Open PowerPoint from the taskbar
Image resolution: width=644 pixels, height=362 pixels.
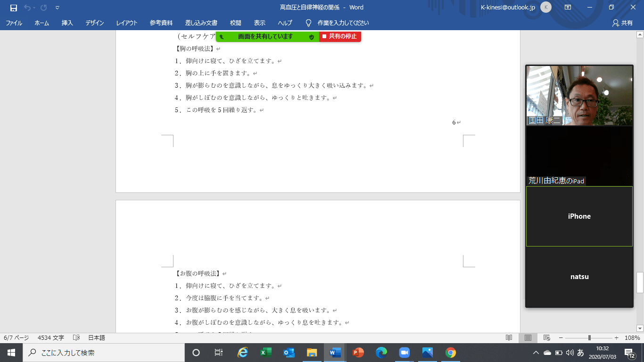pyautogui.click(x=358, y=353)
